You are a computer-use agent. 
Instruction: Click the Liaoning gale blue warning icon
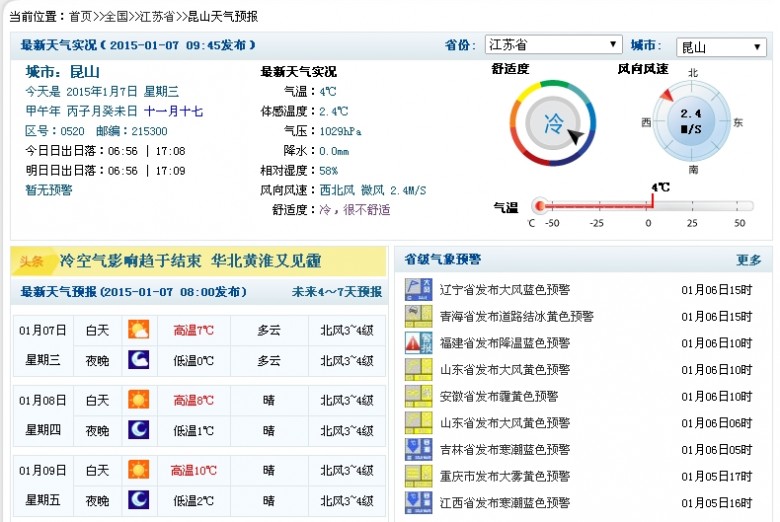tap(418, 289)
